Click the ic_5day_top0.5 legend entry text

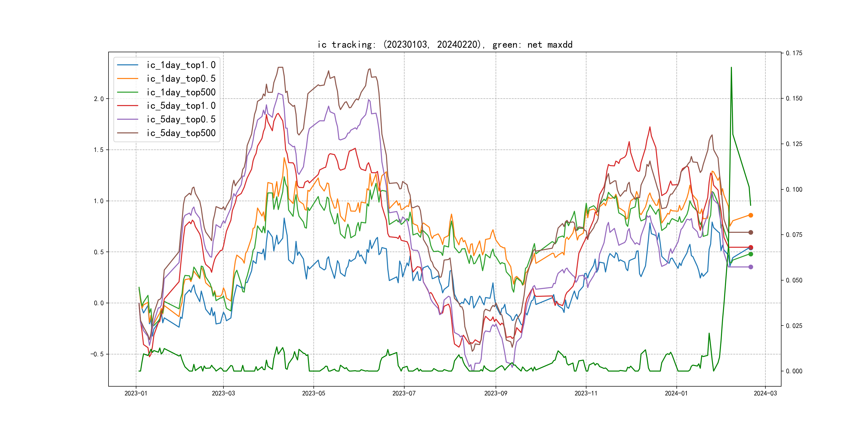tap(181, 119)
